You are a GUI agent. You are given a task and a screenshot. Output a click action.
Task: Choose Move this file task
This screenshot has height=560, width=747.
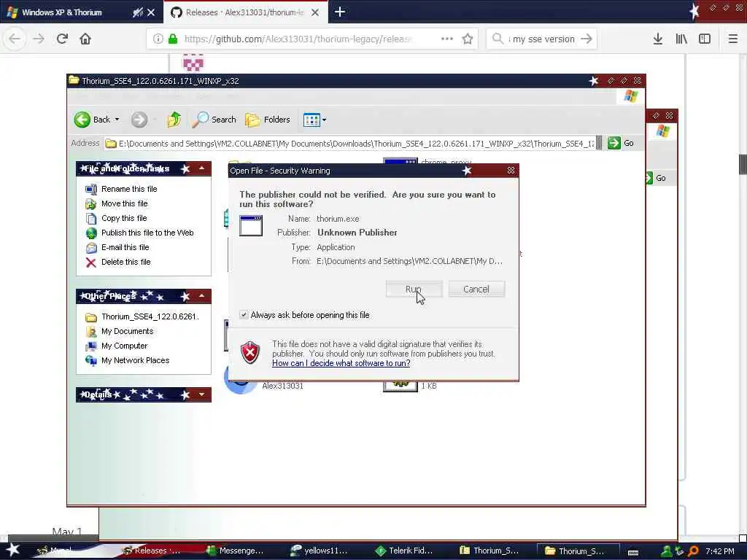pos(124,203)
